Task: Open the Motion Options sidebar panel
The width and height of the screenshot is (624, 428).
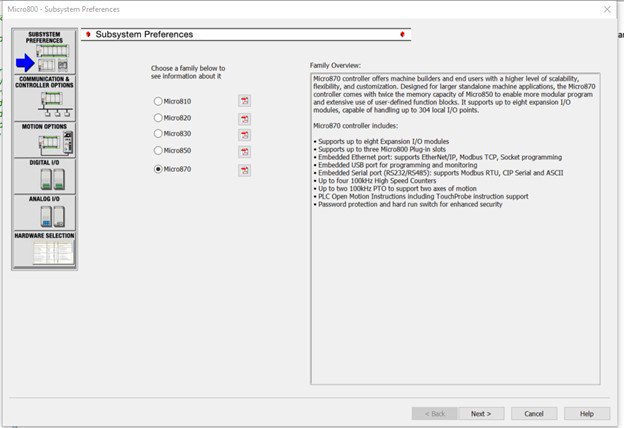Action: pyautogui.click(x=44, y=140)
